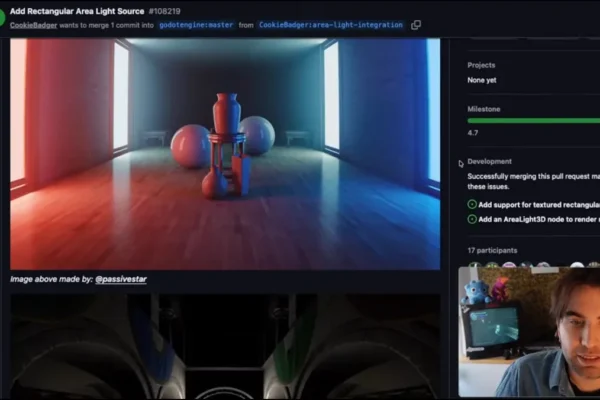Click the Development section heading
The image size is (600, 400).
(489, 161)
